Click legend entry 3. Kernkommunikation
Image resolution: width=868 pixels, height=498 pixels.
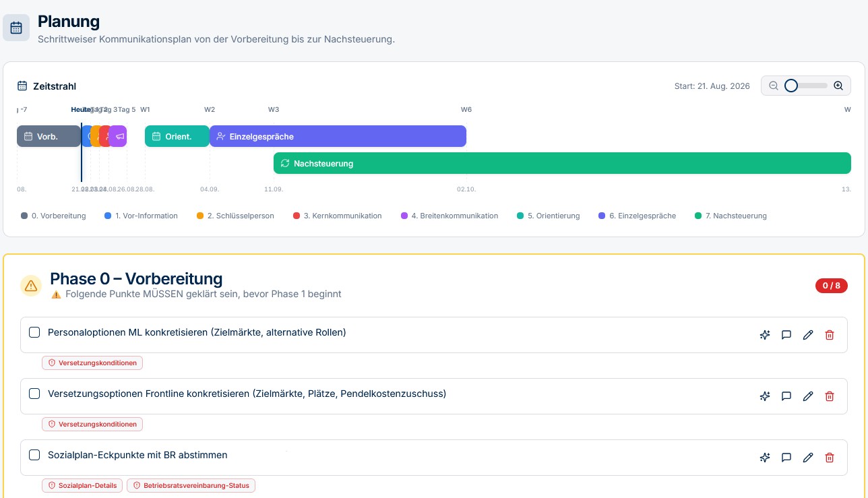pyautogui.click(x=338, y=216)
